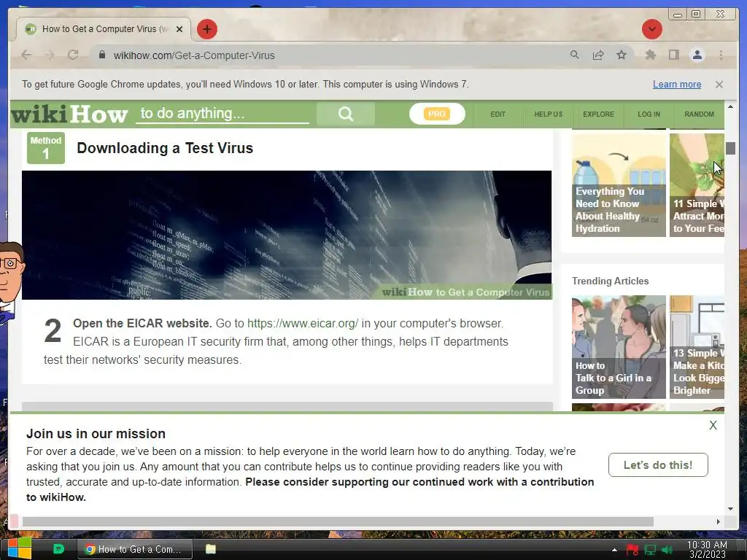The height and width of the screenshot is (560, 747).
Task: Click the page vertical scrollbar thumb
Action: point(730,148)
